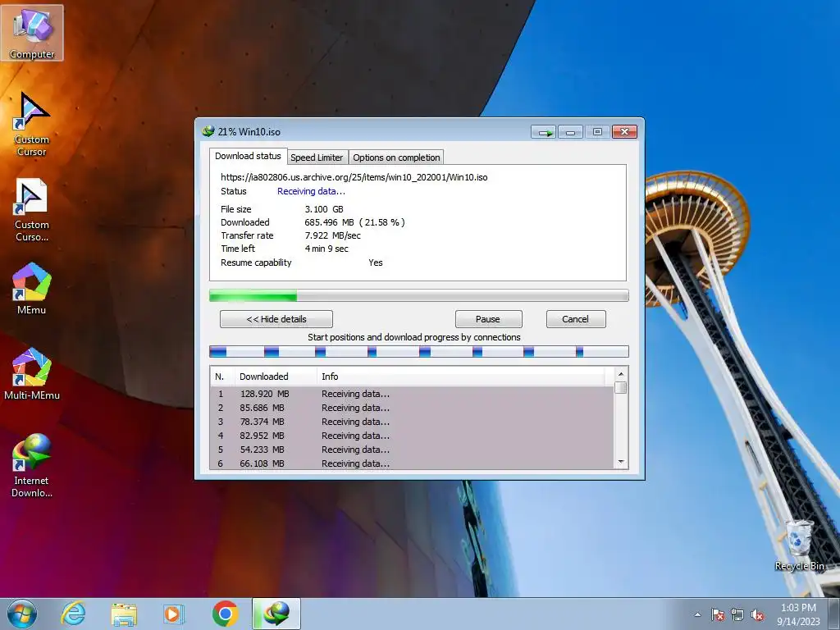Switch to the Speed Limiter tab

click(x=317, y=157)
